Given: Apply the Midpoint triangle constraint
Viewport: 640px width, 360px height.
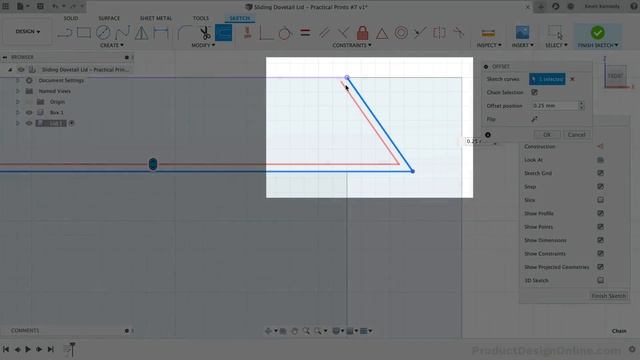Looking at the screenshot, I should coord(382,33).
